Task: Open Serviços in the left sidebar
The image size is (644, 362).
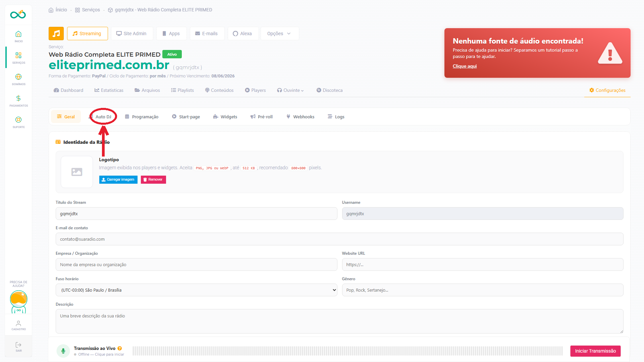Action: [x=18, y=58]
